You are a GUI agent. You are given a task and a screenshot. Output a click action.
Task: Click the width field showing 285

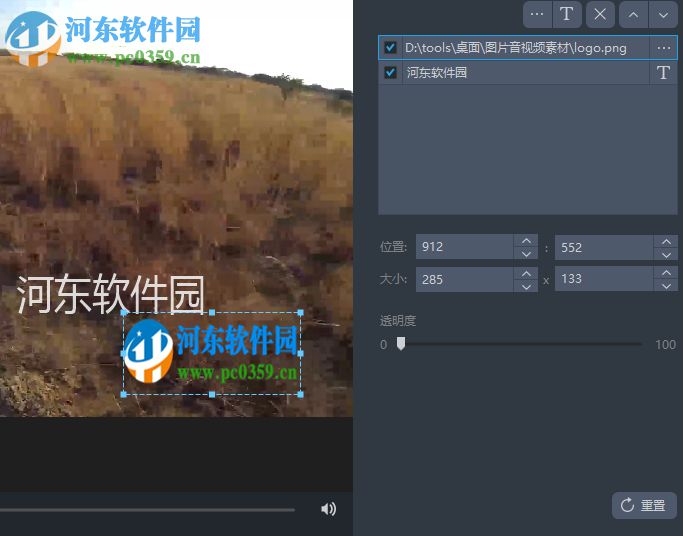pyautogui.click(x=465, y=280)
